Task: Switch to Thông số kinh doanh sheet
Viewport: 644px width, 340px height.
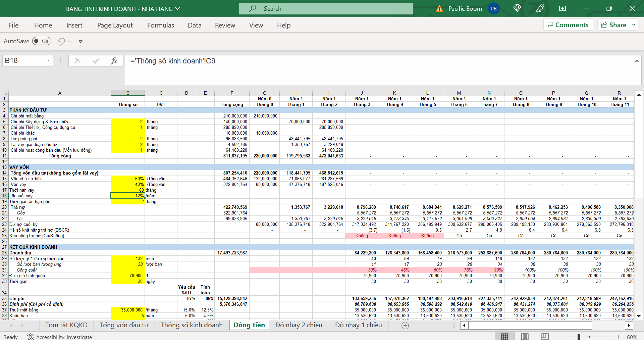Action: [x=192, y=325]
